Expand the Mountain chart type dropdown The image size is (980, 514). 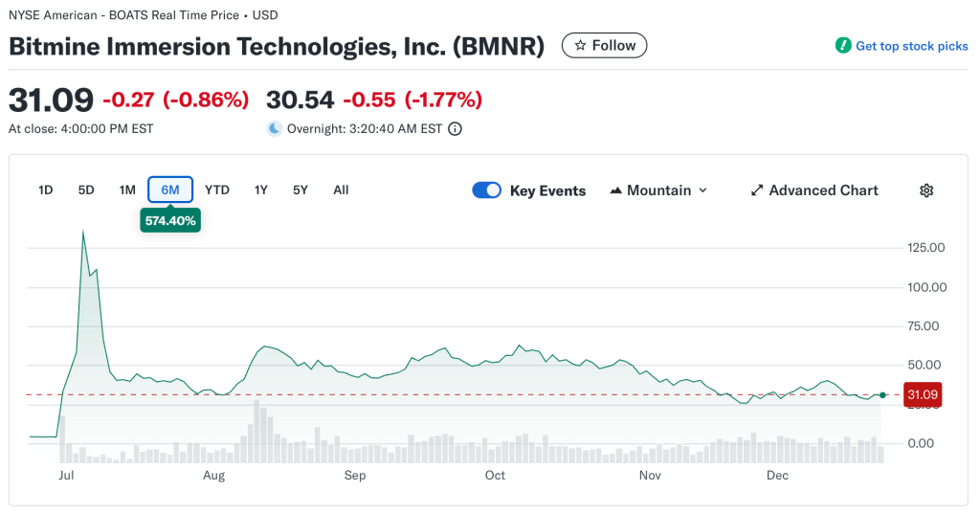pos(702,190)
